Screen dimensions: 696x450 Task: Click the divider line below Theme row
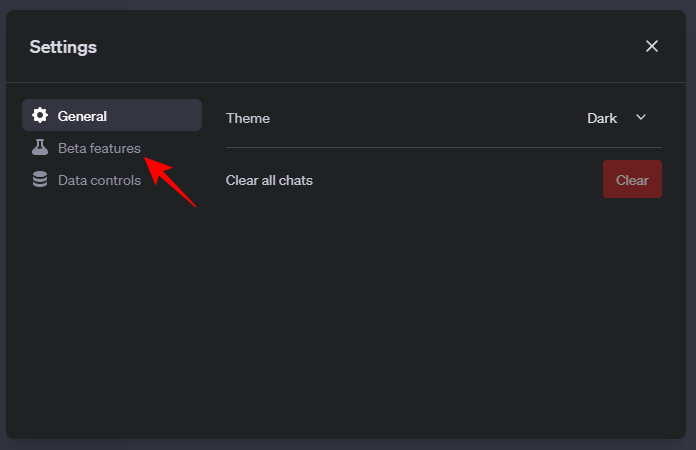(443, 147)
